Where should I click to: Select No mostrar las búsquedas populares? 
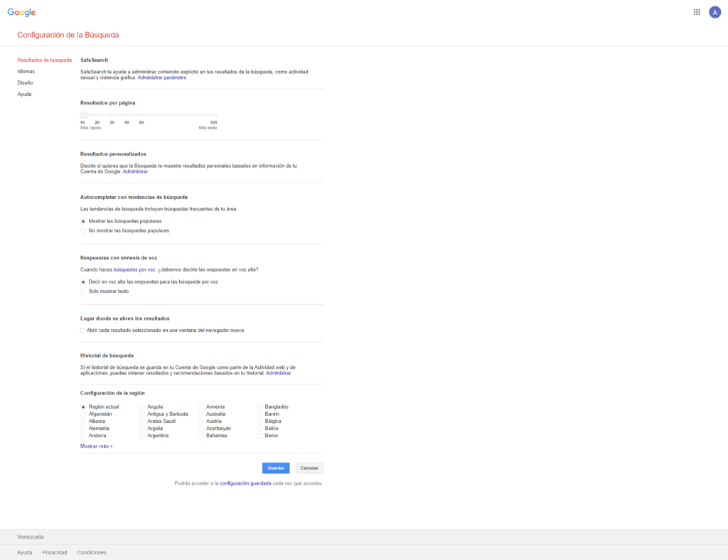point(83,230)
